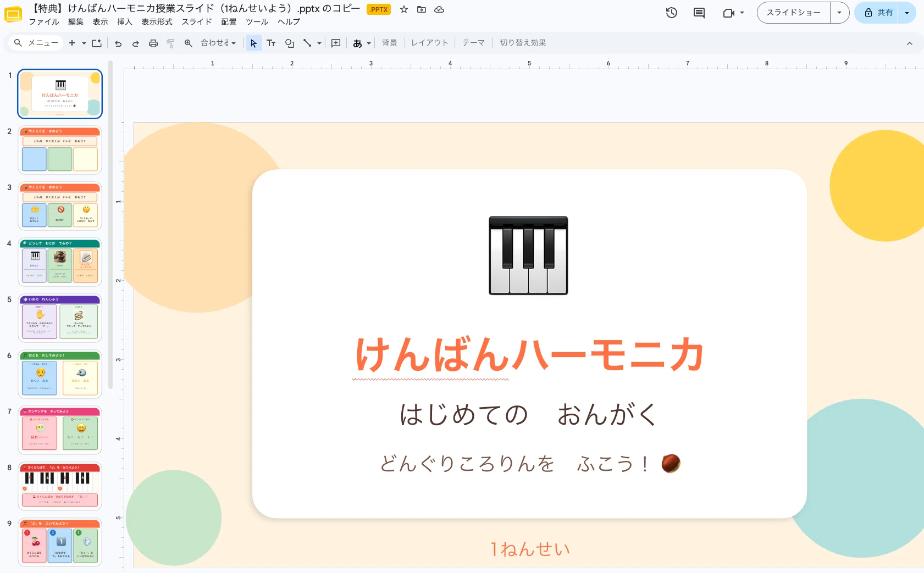
Task: Open slideshow options dropdown
Action: 839,13
